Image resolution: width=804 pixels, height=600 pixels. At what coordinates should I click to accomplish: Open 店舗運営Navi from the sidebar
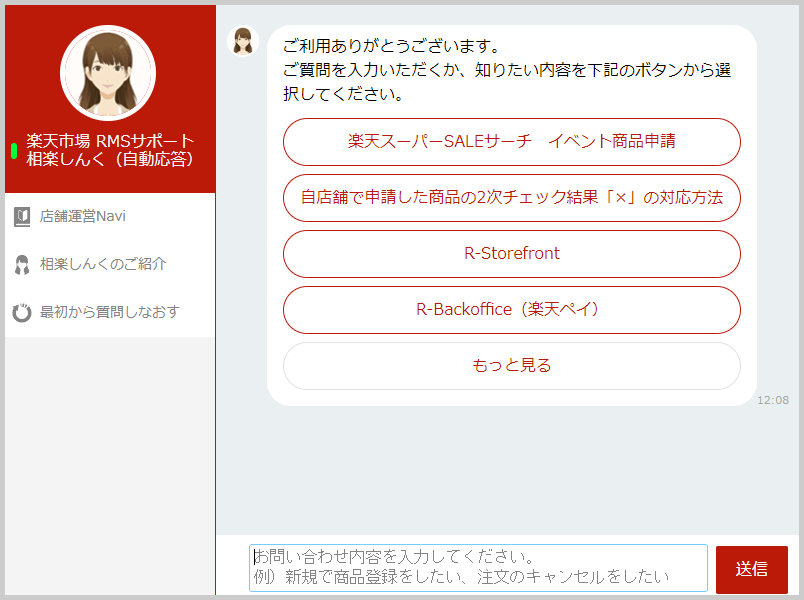[x=110, y=217]
